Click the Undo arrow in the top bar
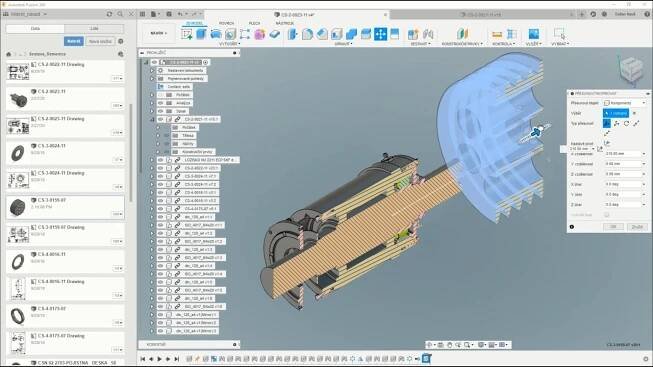Viewport: 653px width, 367px height. tap(180, 14)
